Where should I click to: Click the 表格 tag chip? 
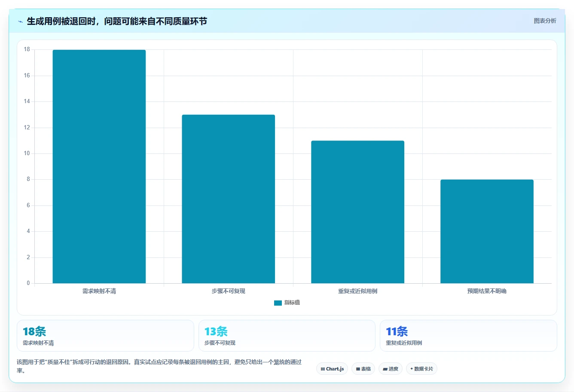pos(363,369)
